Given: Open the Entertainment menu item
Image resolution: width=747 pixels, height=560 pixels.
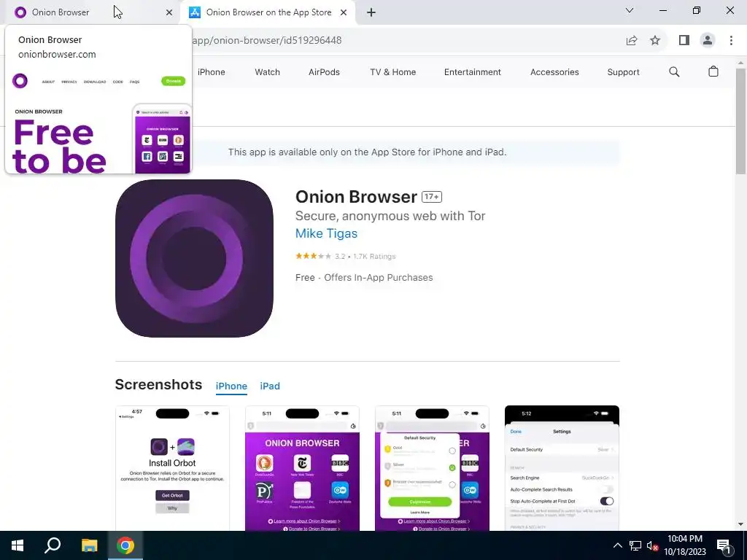Looking at the screenshot, I should tap(473, 72).
